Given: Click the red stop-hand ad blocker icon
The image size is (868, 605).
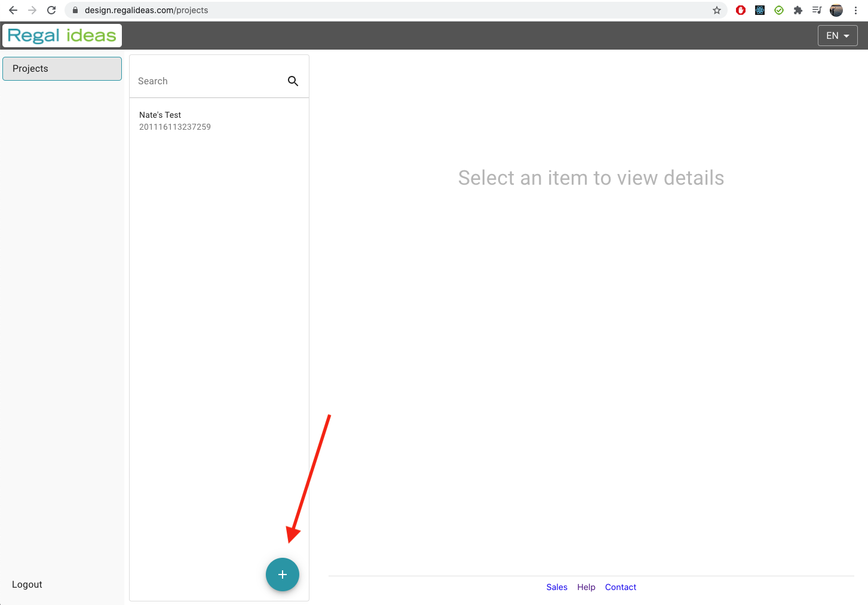Looking at the screenshot, I should coord(741,10).
